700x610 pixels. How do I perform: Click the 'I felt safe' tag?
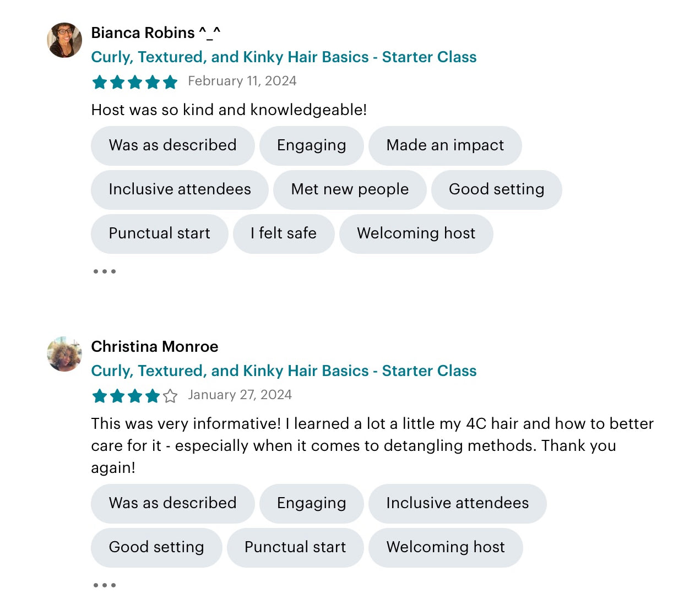tap(283, 234)
